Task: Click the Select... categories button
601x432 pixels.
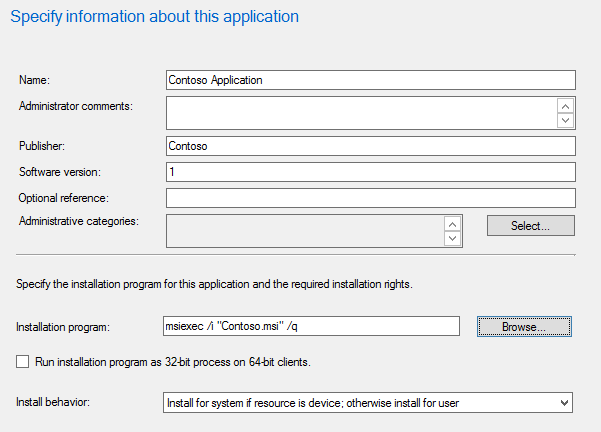Action: [530, 226]
